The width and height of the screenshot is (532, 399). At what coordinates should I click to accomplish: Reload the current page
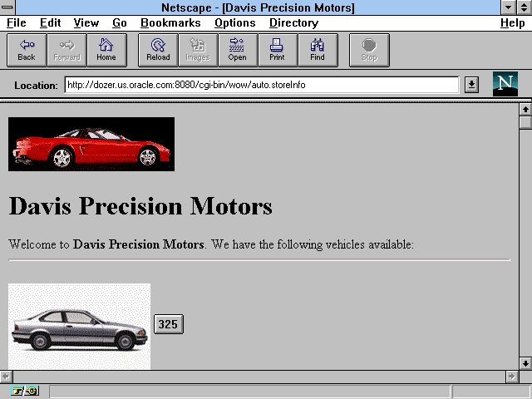(158, 50)
